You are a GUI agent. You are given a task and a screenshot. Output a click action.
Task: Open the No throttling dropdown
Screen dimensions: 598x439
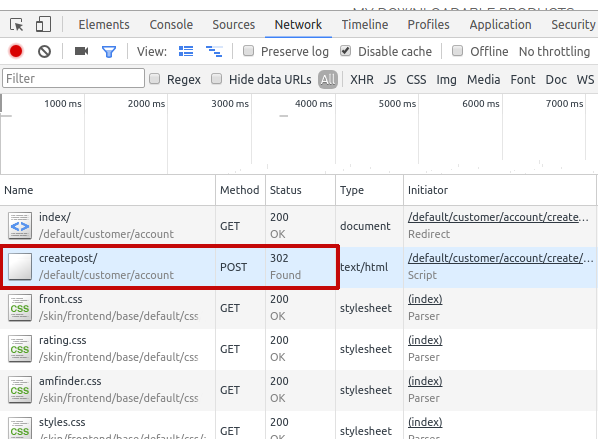coord(554,51)
